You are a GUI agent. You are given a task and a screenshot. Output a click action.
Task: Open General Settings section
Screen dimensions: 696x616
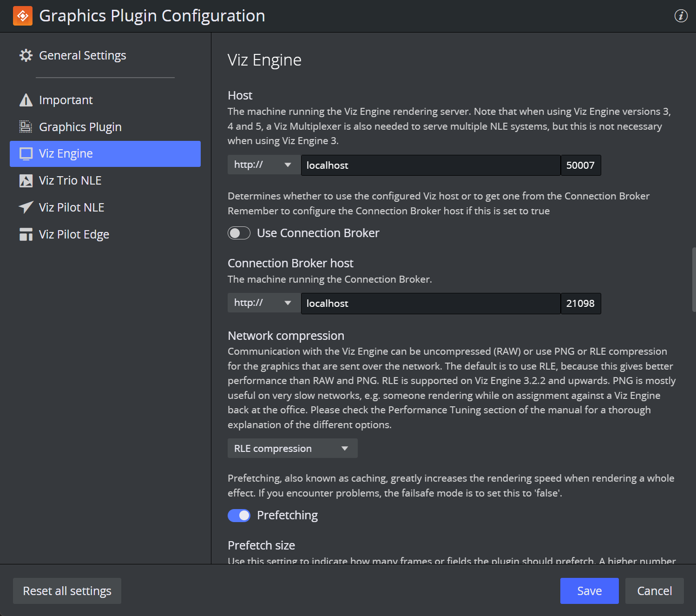83,55
